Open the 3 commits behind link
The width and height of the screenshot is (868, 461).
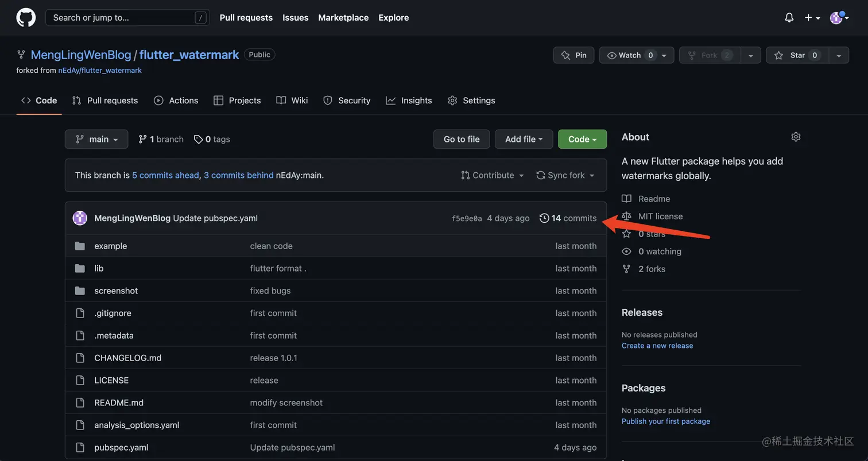point(238,175)
